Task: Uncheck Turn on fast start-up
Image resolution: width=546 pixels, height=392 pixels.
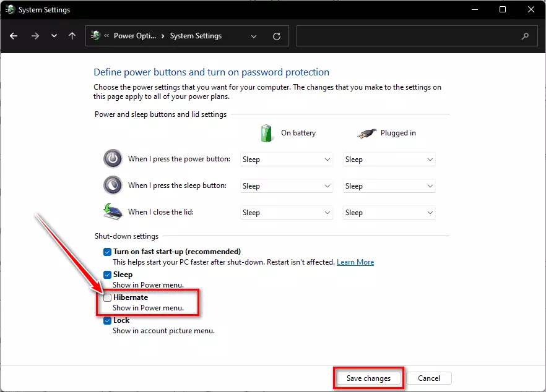Action: [108, 252]
